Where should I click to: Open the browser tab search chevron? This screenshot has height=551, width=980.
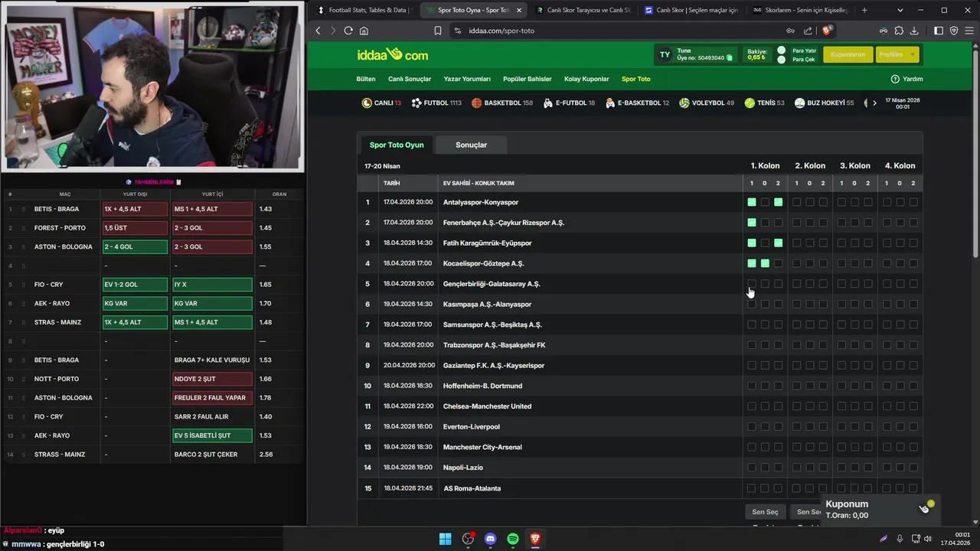(900, 10)
